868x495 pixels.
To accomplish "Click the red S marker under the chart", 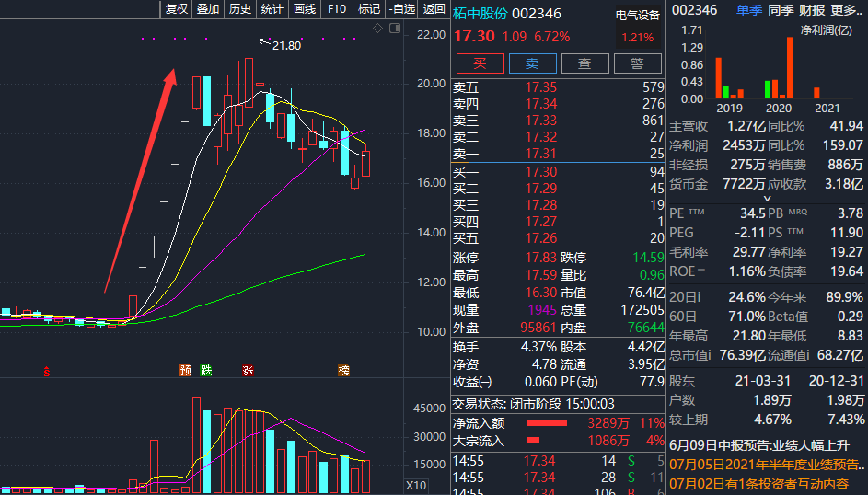I will 46,371.
